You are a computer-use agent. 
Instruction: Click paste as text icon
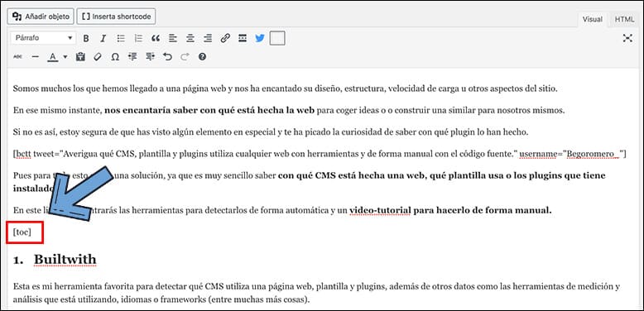[80, 57]
